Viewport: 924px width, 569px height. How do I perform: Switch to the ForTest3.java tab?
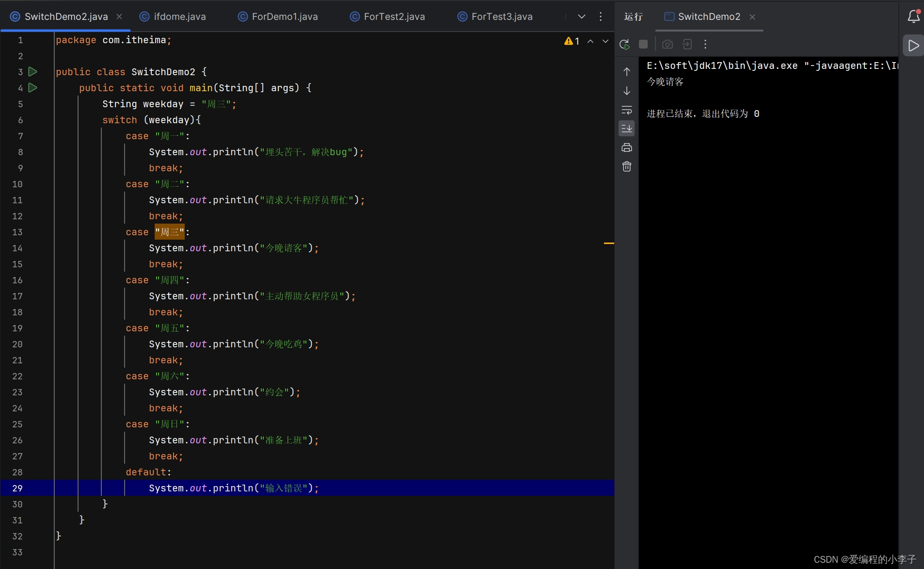point(495,16)
